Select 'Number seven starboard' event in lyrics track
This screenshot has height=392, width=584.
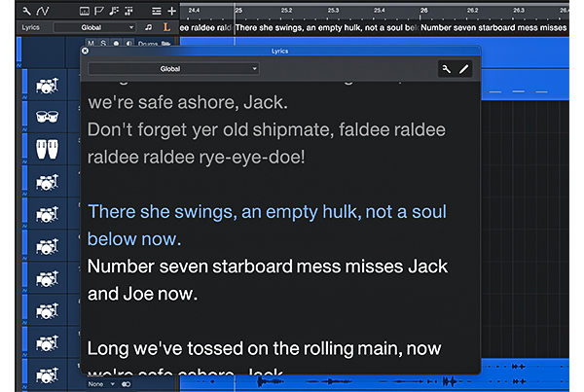(x=493, y=27)
